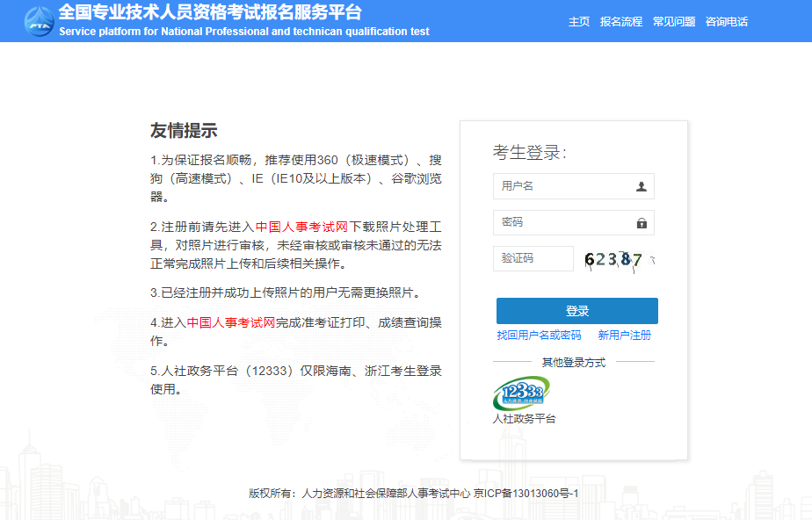
Task: Click the 人社政务平台 label under the logo
Action: [524, 419]
